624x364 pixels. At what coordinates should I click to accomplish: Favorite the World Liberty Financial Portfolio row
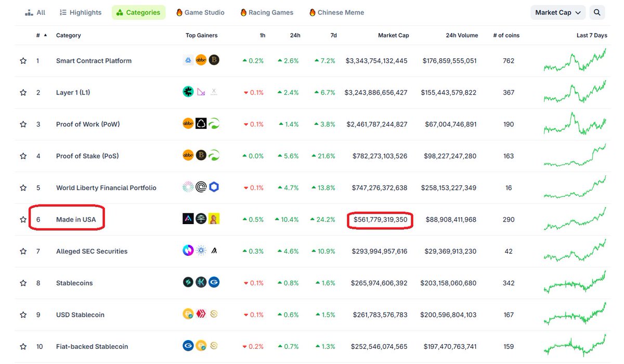[x=23, y=188]
